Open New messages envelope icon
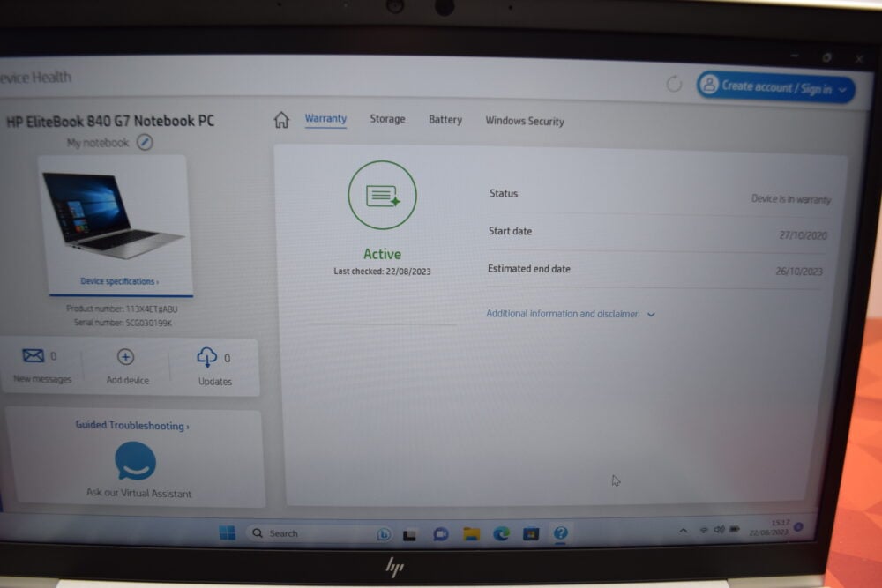882x588 pixels. point(34,355)
